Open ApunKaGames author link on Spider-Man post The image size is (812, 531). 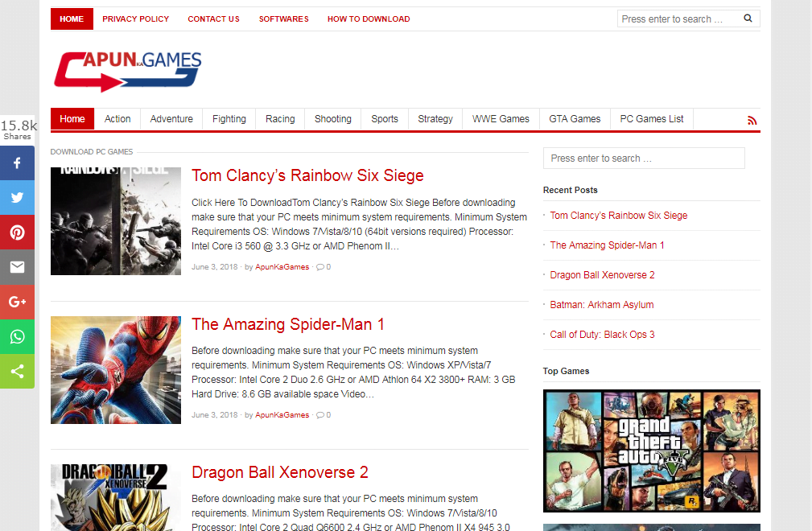tap(282, 415)
